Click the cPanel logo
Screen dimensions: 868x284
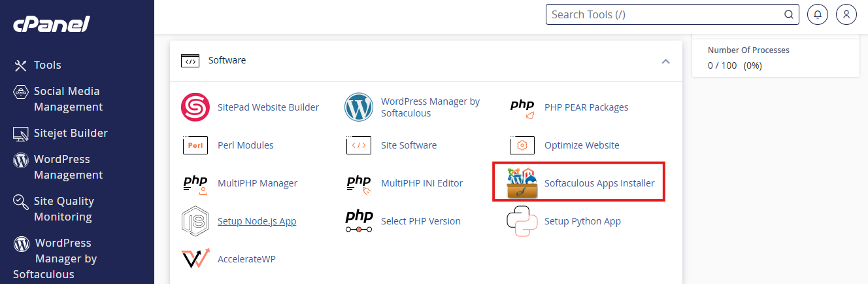[52, 25]
